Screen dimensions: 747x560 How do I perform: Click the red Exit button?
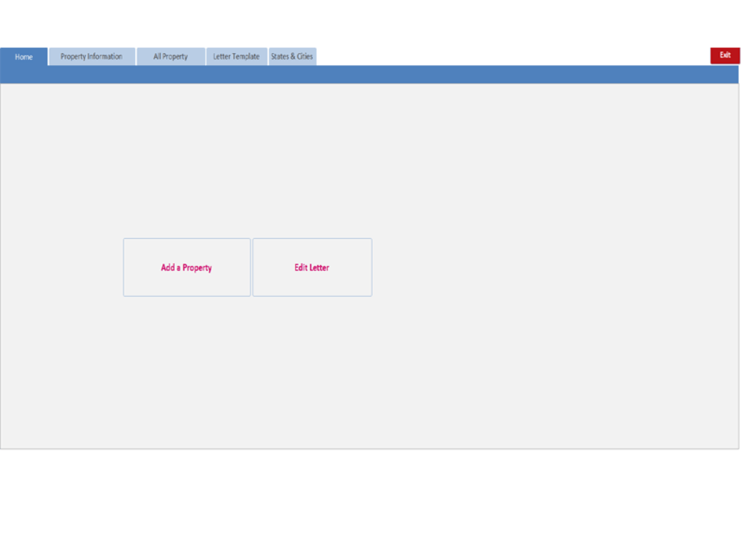[x=725, y=56]
